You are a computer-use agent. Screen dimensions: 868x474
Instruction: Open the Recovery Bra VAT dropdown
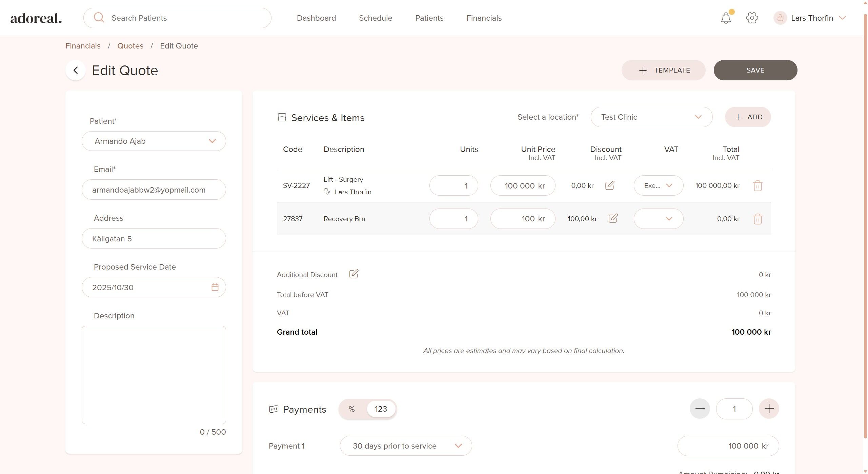pyautogui.click(x=658, y=219)
